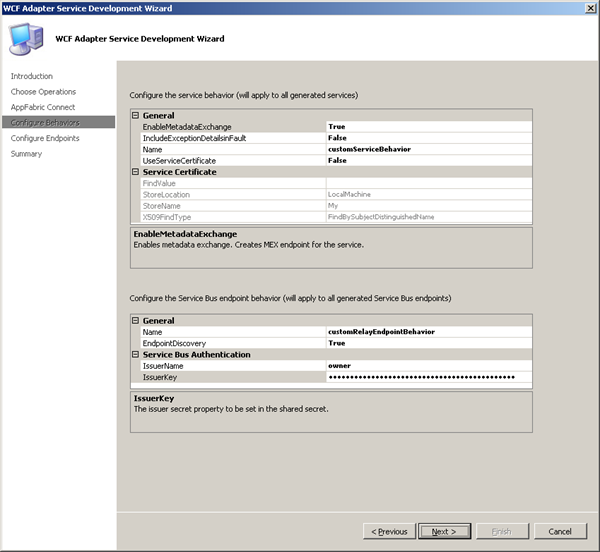Screen dimensions: 600x552
Task: Select the AppFabric Connect step
Action: coord(43,107)
